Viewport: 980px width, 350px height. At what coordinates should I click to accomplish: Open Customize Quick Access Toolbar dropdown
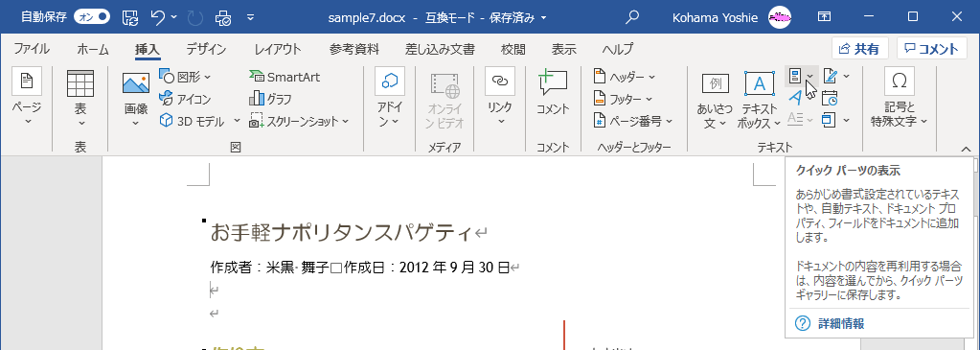pyautogui.click(x=251, y=17)
